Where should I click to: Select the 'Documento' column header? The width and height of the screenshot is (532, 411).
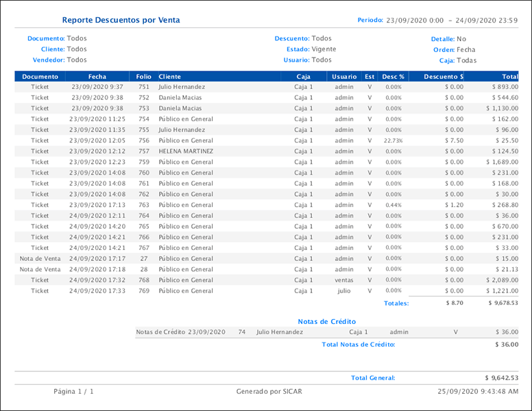click(40, 77)
